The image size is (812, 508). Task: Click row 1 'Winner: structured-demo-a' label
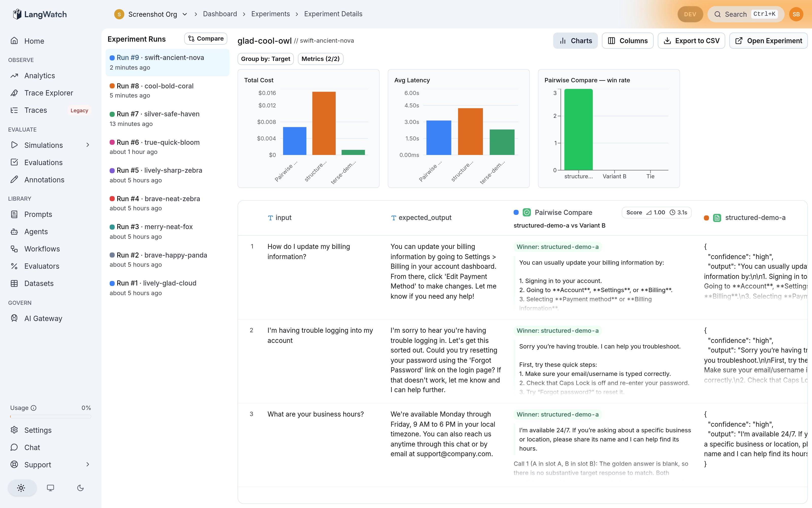pyautogui.click(x=557, y=247)
